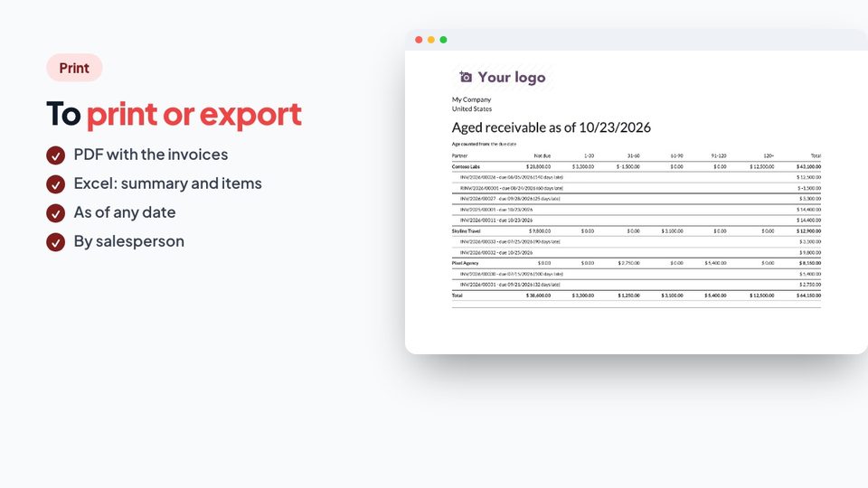Click the 'Total' label in the bottom row

pos(457,296)
